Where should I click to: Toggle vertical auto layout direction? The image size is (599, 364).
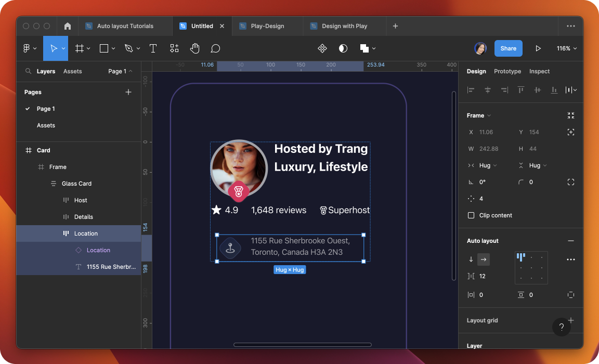coord(471,259)
